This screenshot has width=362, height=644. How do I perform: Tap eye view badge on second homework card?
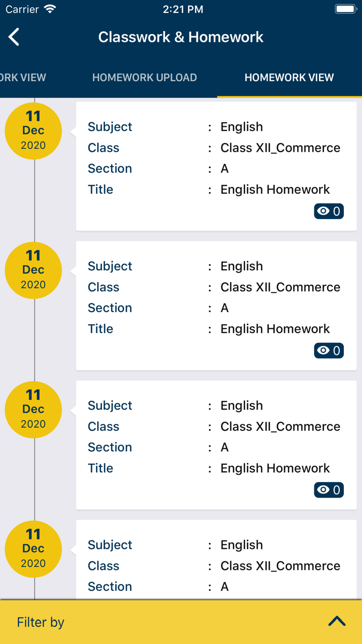329,350
